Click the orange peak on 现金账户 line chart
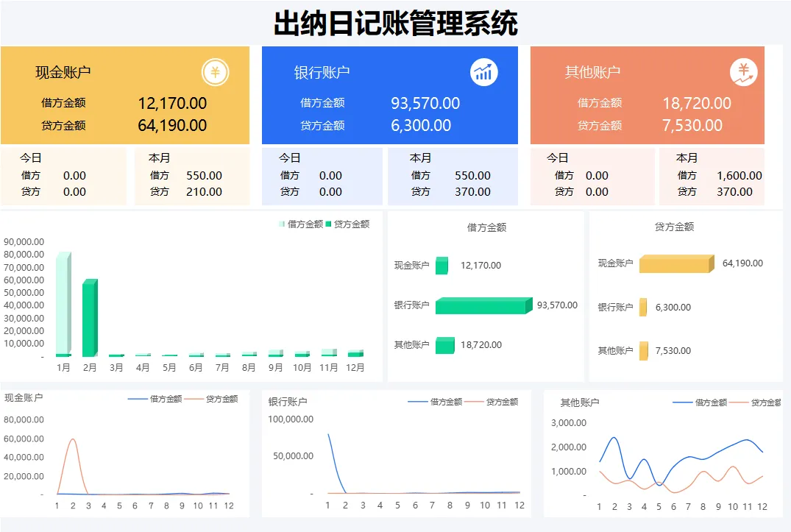 tap(73, 439)
